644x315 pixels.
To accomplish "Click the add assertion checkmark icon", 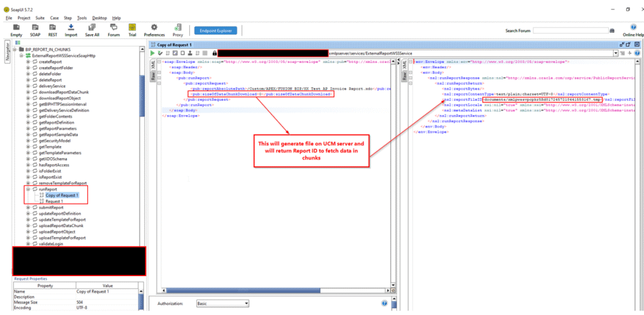I will tap(160, 53).
